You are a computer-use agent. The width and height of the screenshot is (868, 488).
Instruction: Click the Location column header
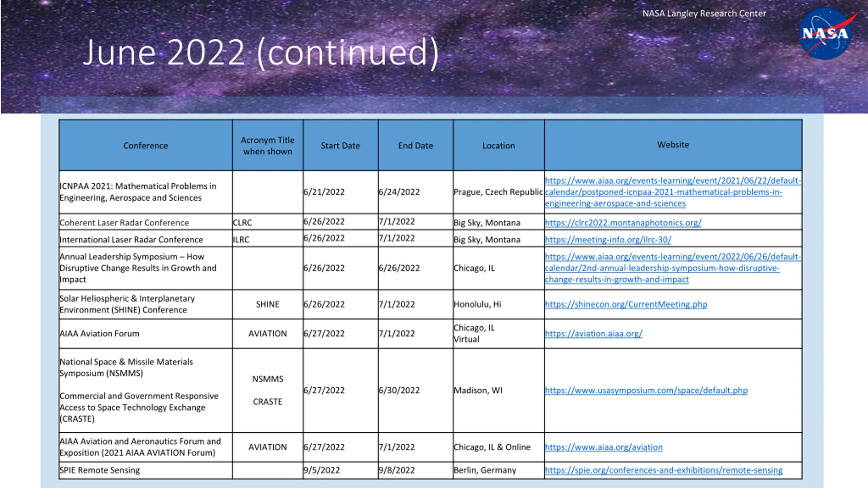498,145
